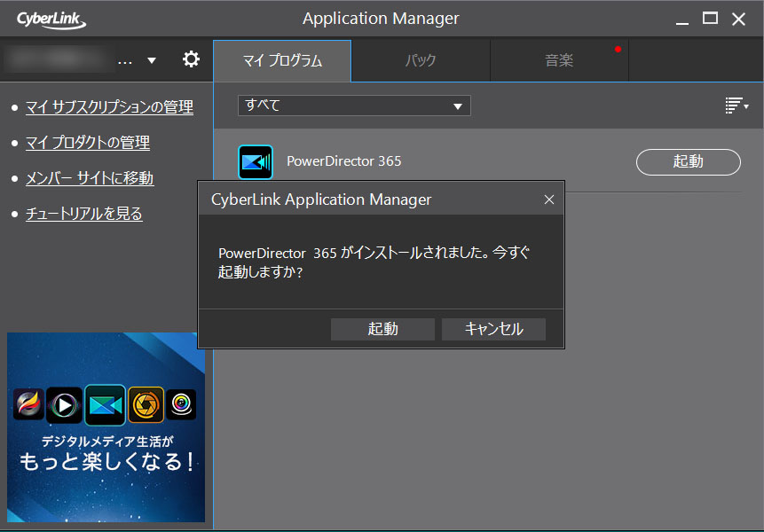Open settings with the gear icon
The height and width of the screenshot is (532, 764).
[191, 59]
